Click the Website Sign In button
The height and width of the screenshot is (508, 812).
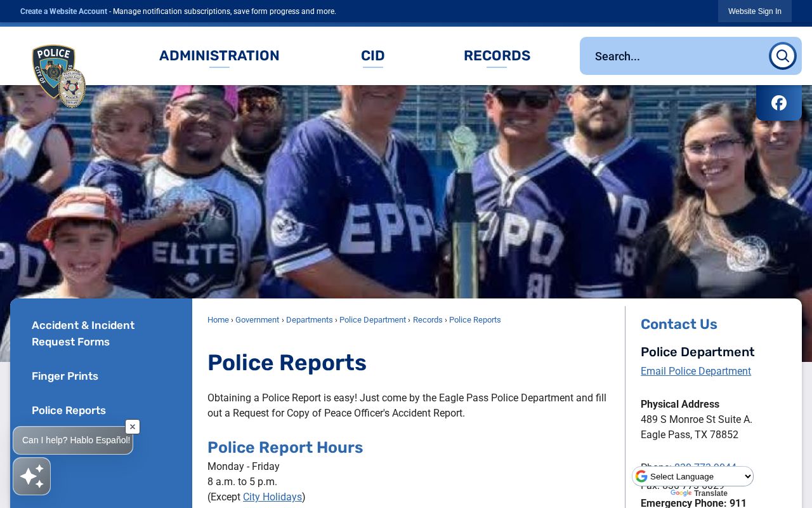tap(754, 11)
